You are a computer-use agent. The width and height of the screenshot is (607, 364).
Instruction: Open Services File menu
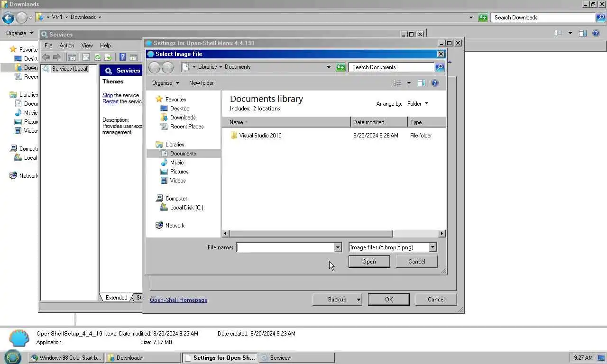pyautogui.click(x=48, y=45)
